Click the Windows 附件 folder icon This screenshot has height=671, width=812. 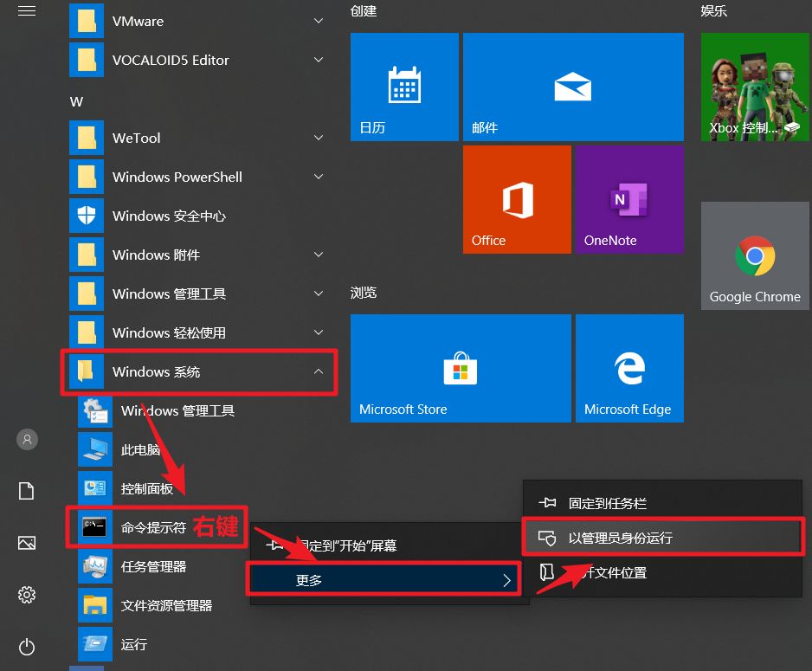click(87, 255)
